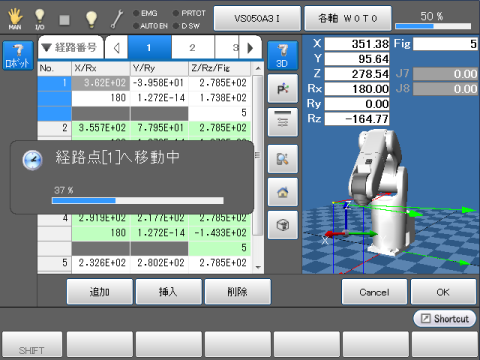
Task: Click the X/Rx column header
Action: point(101,68)
